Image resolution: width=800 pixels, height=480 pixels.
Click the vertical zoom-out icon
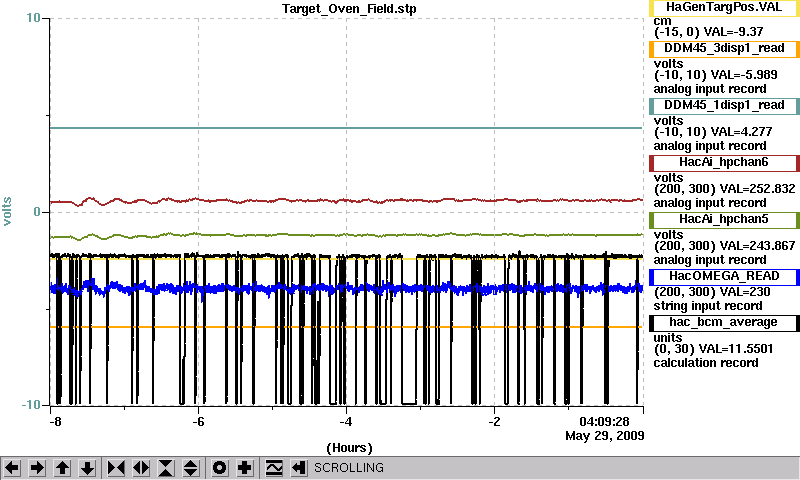[191, 468]
